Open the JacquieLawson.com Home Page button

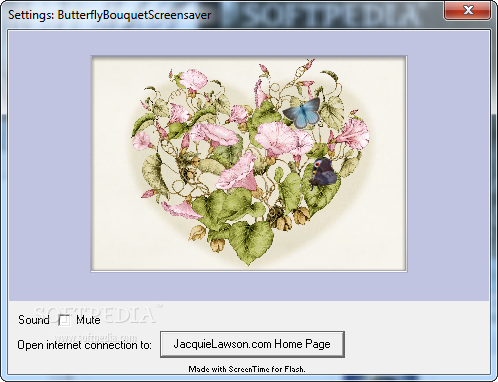tap(252, 344)
